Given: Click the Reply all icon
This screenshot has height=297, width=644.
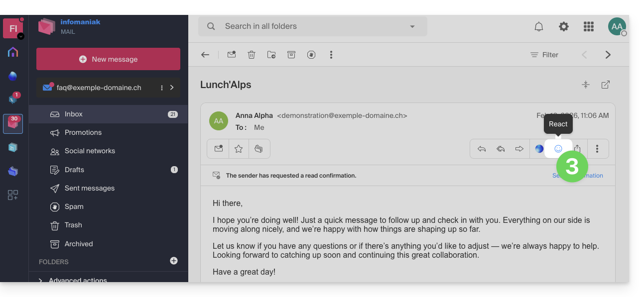Looking at the screenshot, I should (501, 149).
